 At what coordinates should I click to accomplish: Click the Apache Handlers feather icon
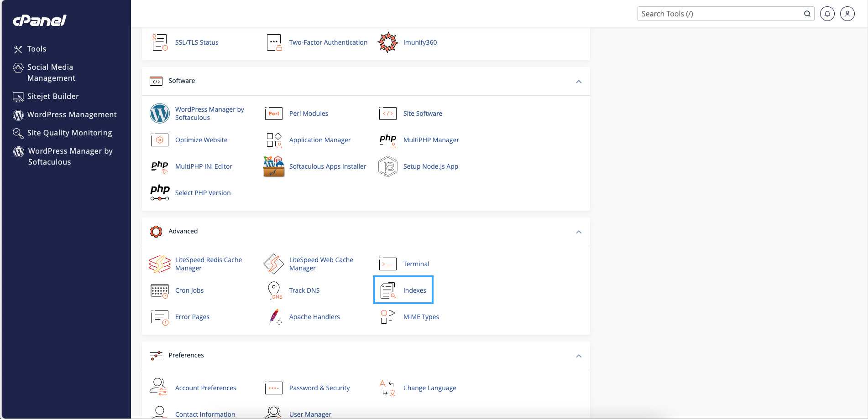point(273,317)
